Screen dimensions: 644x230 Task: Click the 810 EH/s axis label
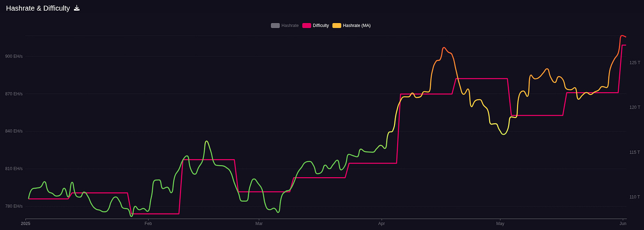tap(14, 169)
